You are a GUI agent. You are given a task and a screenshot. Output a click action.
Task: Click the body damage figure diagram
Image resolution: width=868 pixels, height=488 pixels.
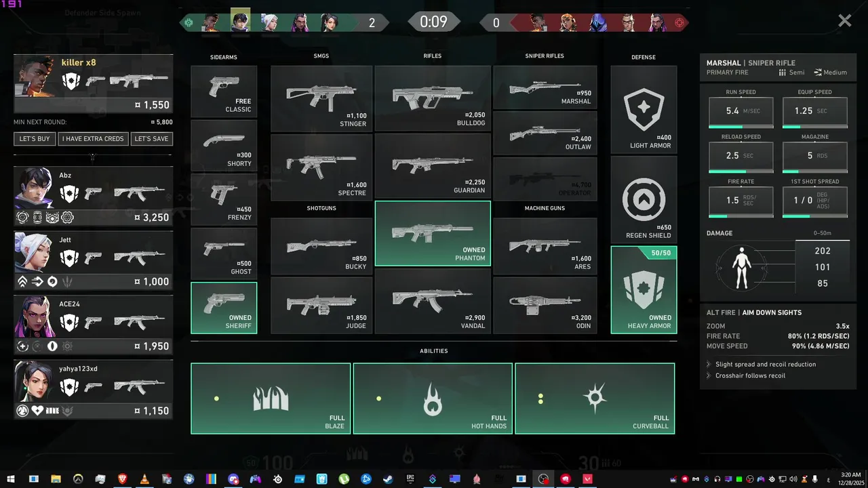[743, 268]
